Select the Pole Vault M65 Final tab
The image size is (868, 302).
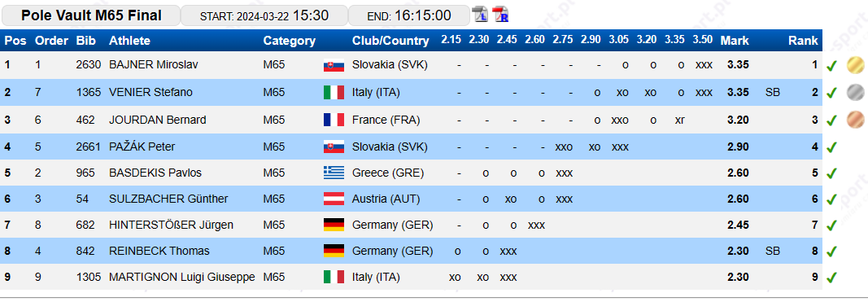(91, 15)
